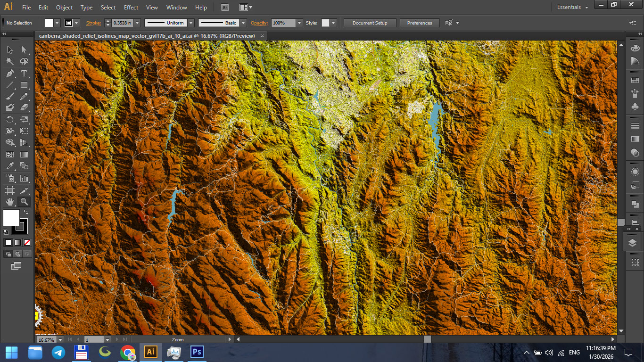The width and height of the screenshot is (644, 362).
Task: Open the Basic brush definition dropdown
Action: pyautogui.click(x=244, y=22)
